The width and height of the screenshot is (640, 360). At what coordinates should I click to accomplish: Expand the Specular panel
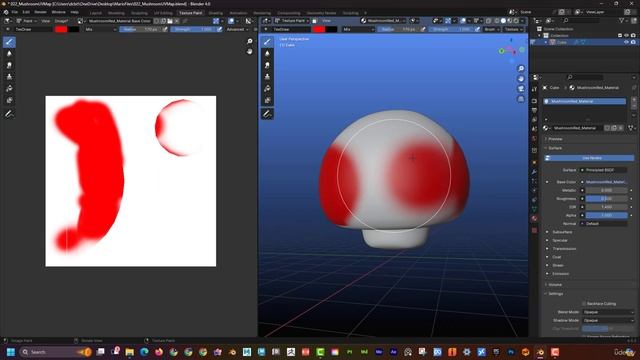point(560,240)
